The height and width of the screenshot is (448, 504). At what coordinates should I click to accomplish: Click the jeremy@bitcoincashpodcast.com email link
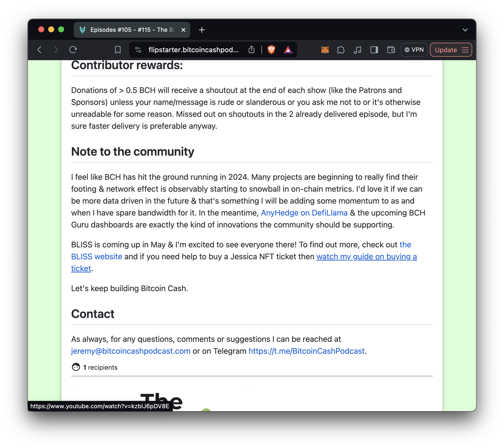[131, 351]
